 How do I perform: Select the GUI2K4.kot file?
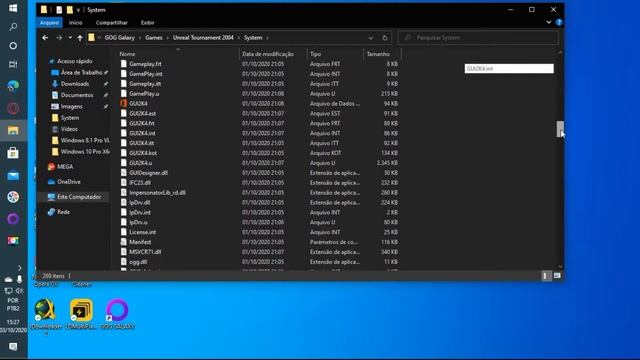click(x=143, y=153)
